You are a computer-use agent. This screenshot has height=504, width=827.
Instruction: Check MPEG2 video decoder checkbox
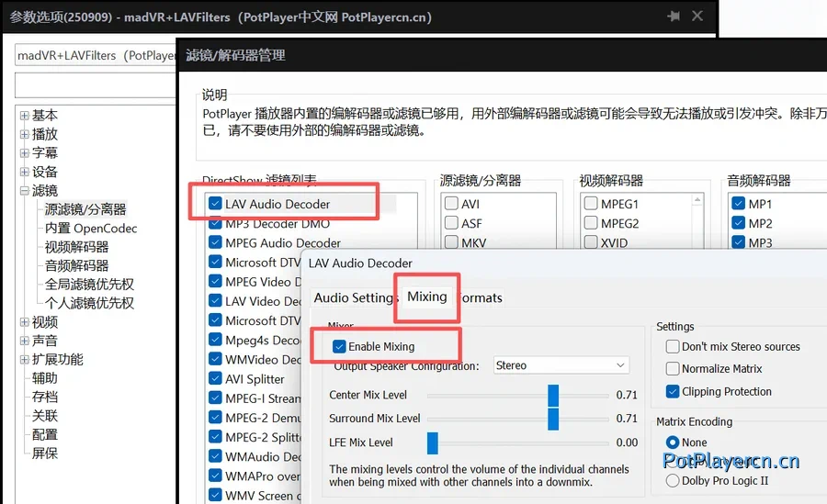click(x=591, y=223)
